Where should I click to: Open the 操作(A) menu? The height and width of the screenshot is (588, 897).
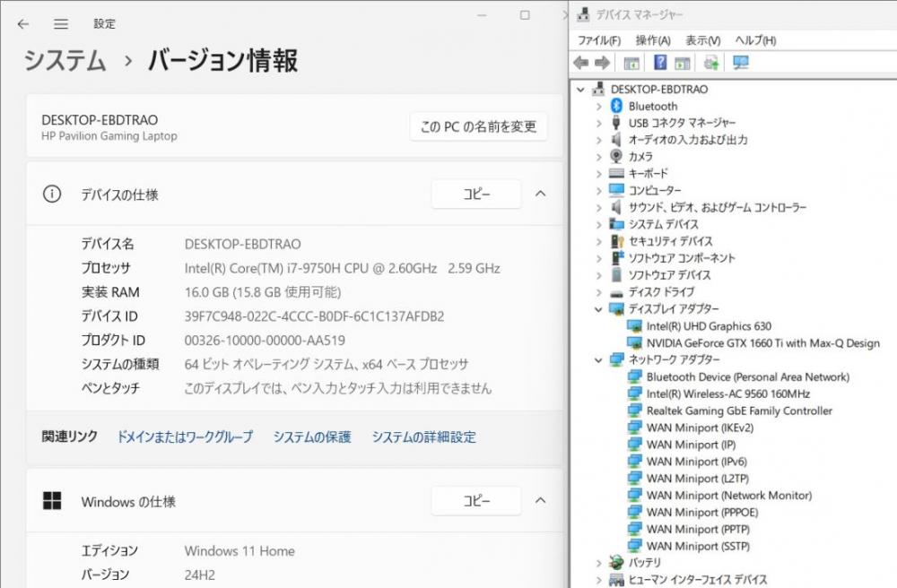tap(653, 40)
